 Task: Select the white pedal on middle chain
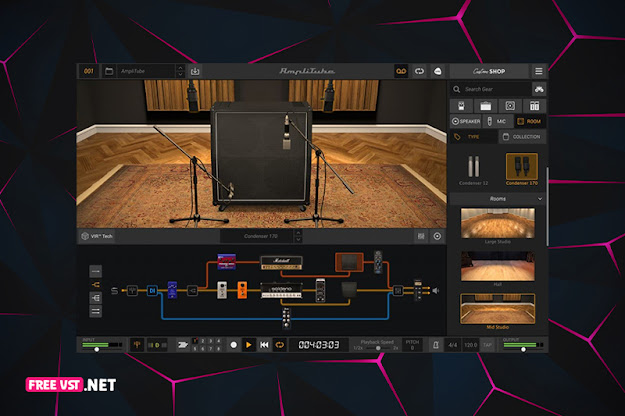[x=222, y=290]
